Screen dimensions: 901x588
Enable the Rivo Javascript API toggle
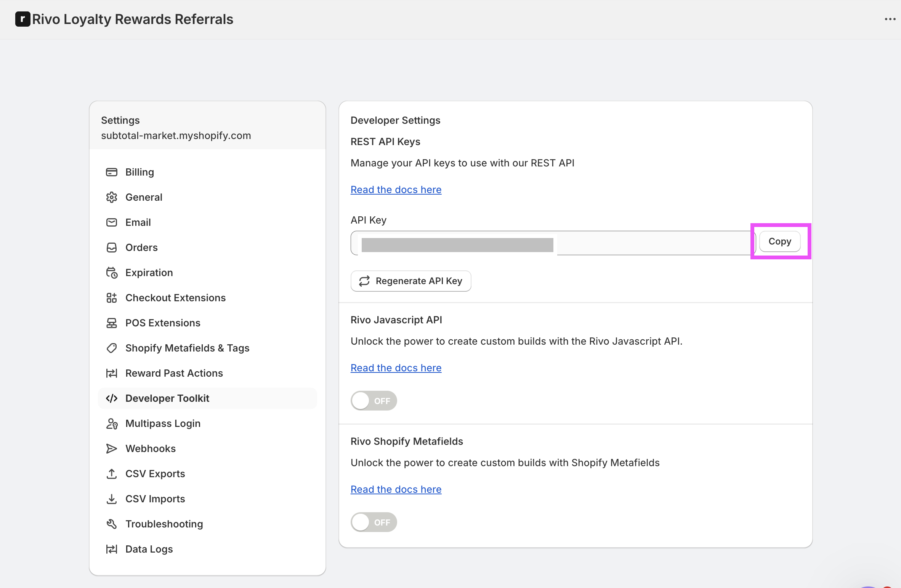[374, 401]
